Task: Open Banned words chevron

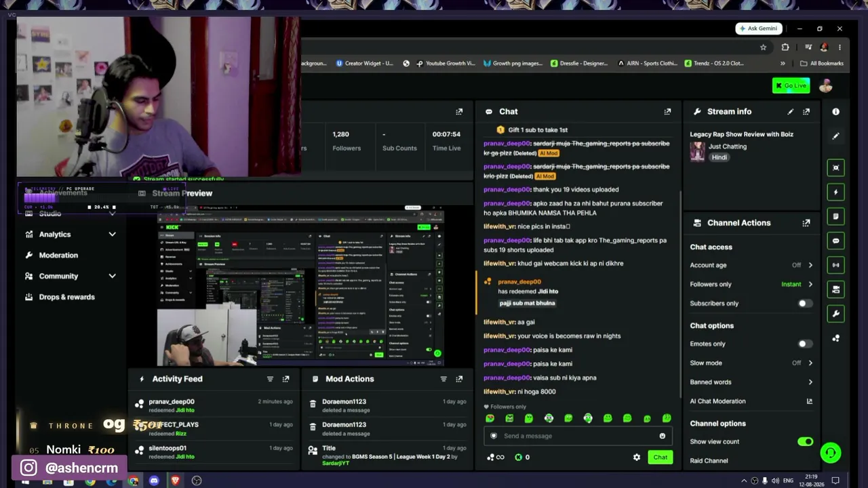Action: click(810, 382)
